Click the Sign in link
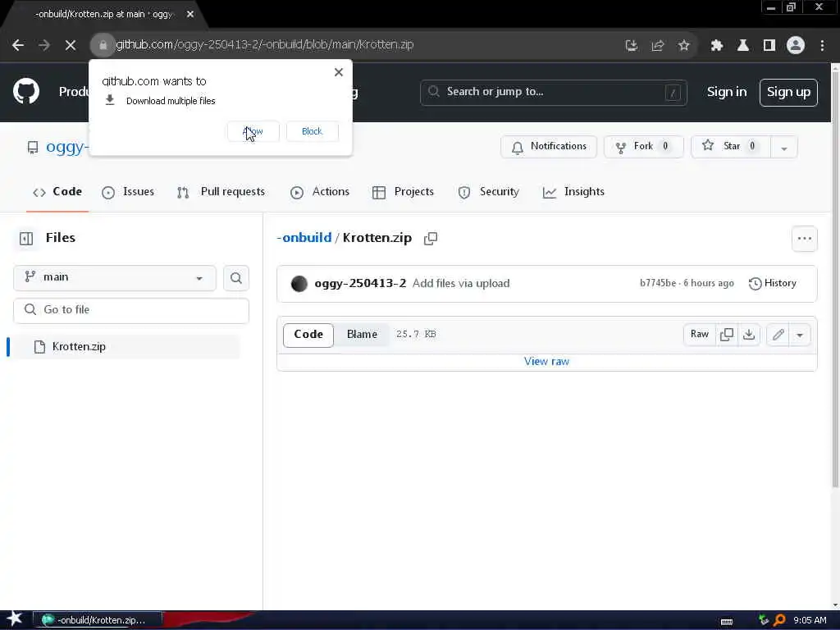The image size is (840, 630). click(x=727, y=92)
